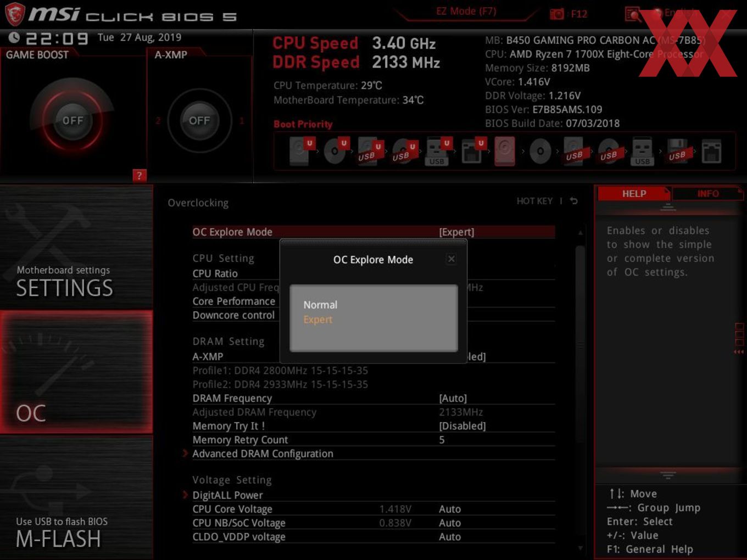The image size is (747, 560).
Task: Choose A-XMP profile number 1
Action: pos(241,120)
